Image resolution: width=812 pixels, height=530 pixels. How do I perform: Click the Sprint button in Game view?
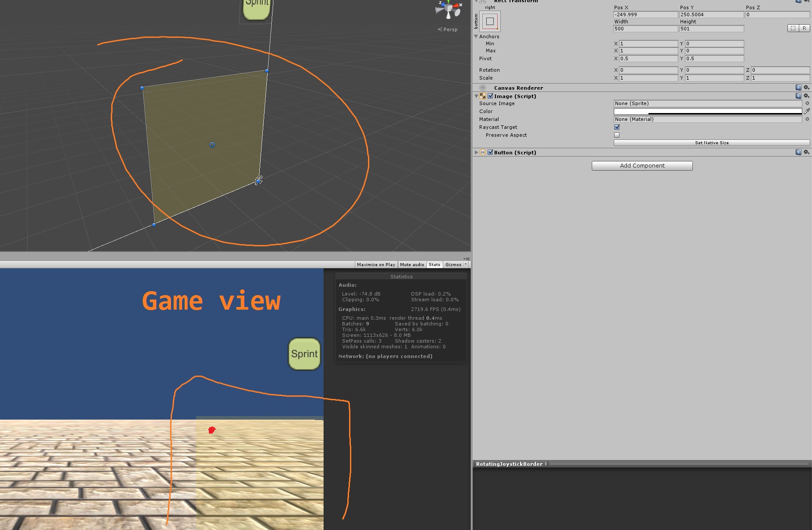304,354
